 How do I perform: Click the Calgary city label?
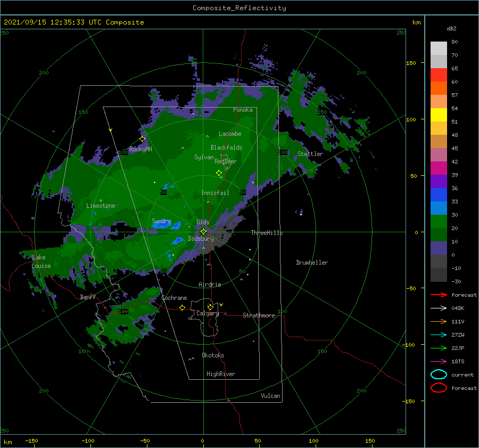tap(208, 313)
